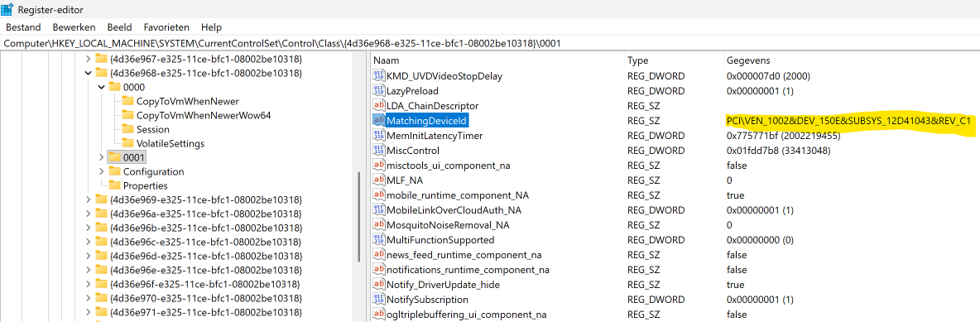
Task: Expand the {4d36e96c-e325-11ce-bfc1-08002be10318} key
Action: tap(88, 242)
